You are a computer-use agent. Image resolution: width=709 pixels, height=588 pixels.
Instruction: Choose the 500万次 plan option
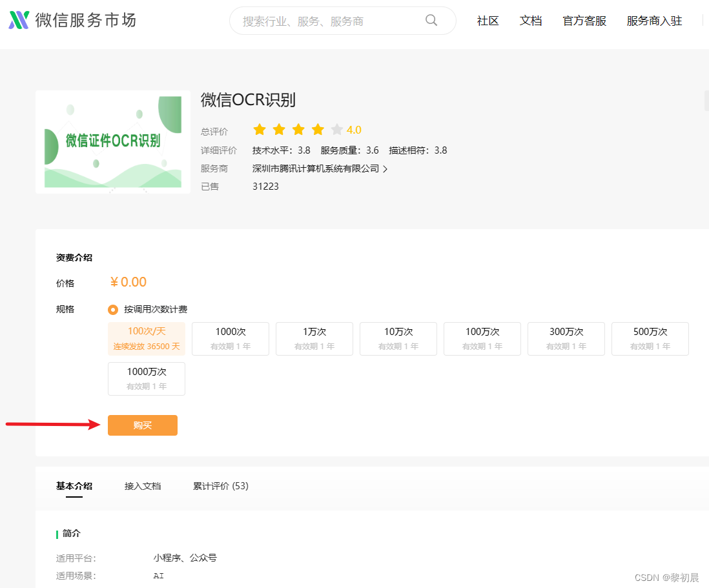point(650,338)
